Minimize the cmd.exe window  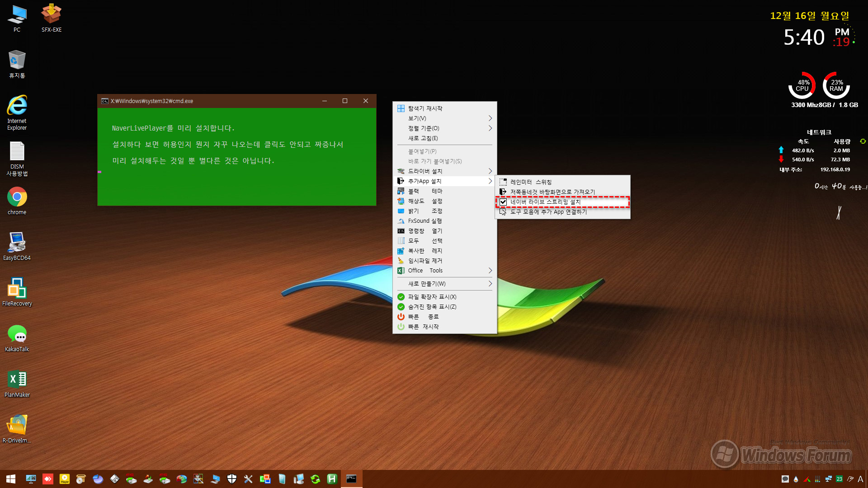[325, 101]
